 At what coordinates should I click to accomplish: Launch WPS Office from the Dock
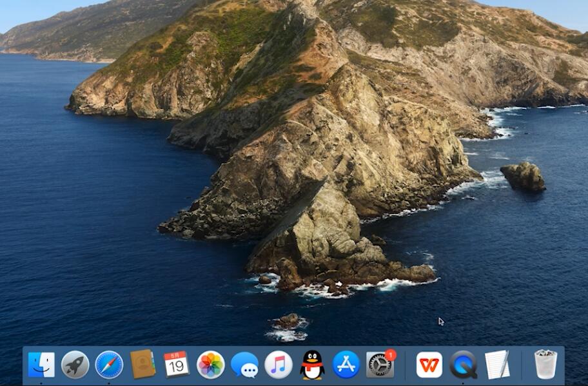click(429, 365)
